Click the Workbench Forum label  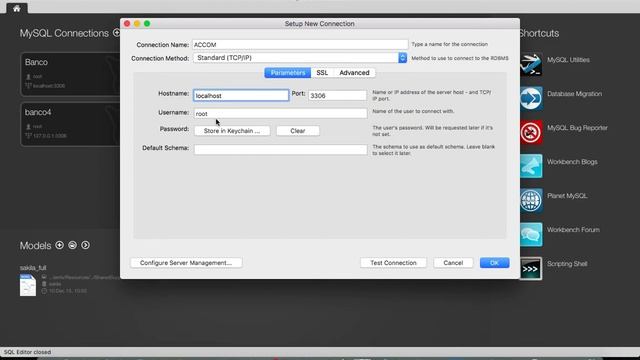(573, 230)
